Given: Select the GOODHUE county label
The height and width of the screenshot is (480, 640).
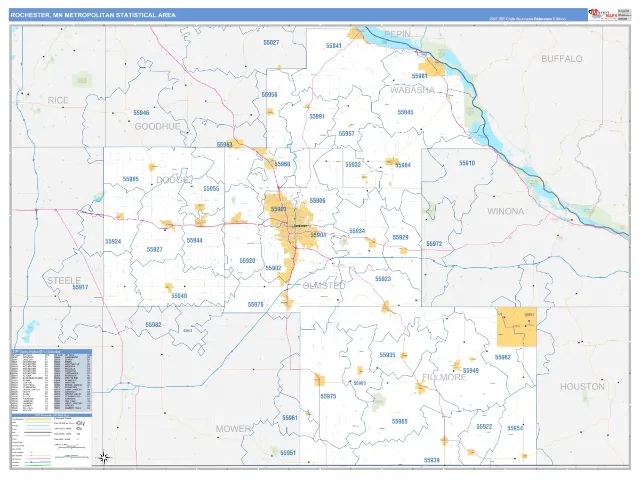Looking at the screenshot, I should [157, 127].
